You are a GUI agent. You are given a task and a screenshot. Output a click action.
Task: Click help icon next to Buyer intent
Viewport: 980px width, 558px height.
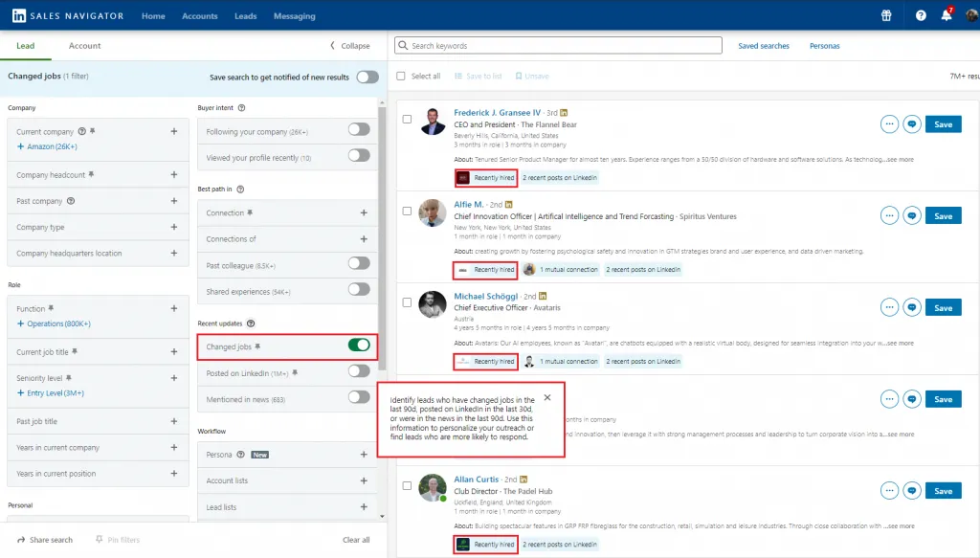tap(241, 107)
